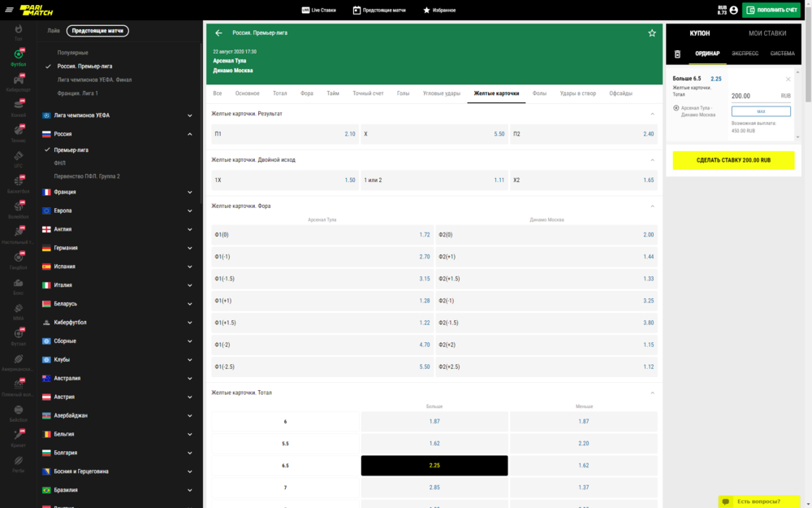
Task: Open the Теннис sport section
Action: [x=19, y=134]
